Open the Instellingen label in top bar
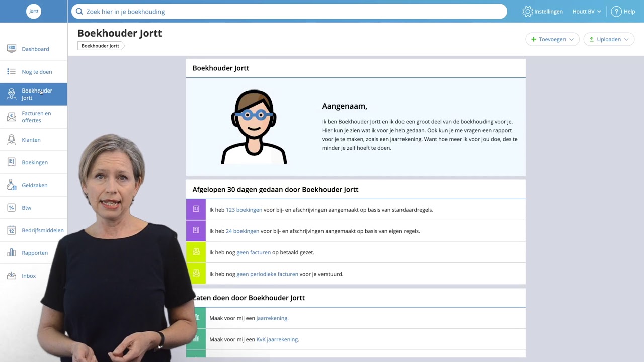This screenshot has width=644, height=362. [x=549, y=11]
